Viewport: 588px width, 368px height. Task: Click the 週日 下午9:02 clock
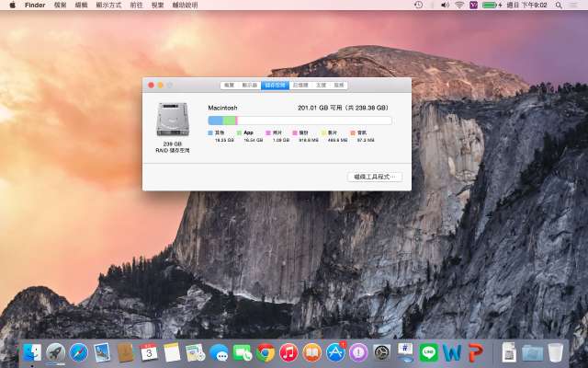coord(526,5)
